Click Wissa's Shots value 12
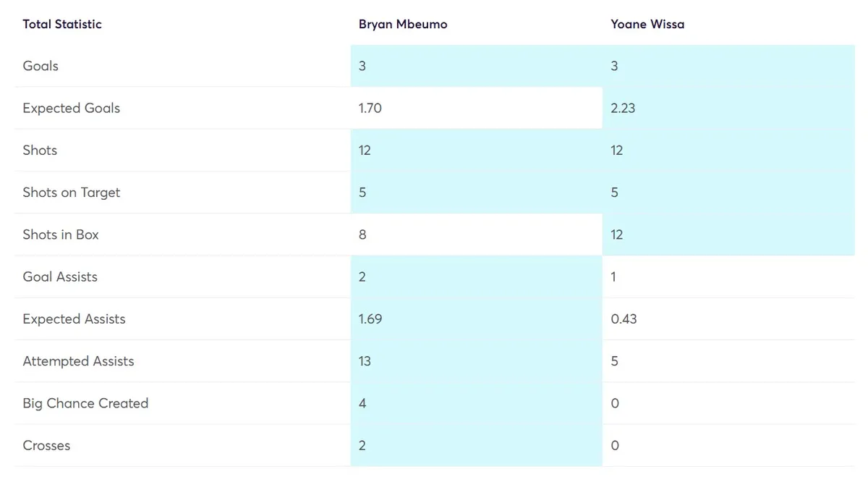This screenshot has width=868, height=477. (x=616, y=151)
